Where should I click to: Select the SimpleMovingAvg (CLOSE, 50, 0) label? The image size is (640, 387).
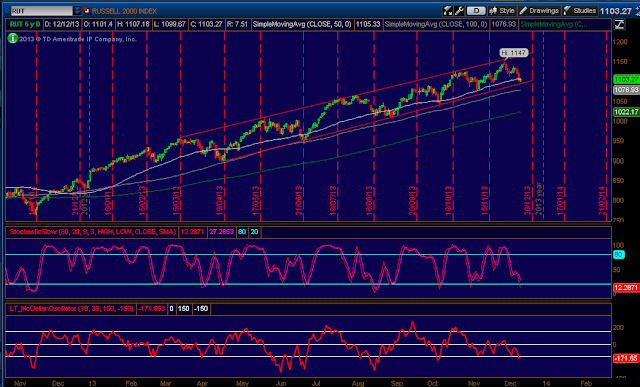[x=302, y=24]
